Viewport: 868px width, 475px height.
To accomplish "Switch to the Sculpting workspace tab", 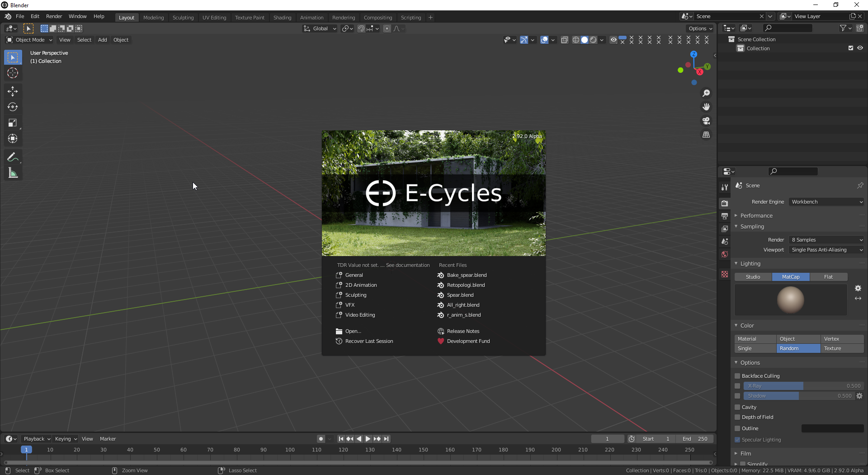I will tap(183, 17).
